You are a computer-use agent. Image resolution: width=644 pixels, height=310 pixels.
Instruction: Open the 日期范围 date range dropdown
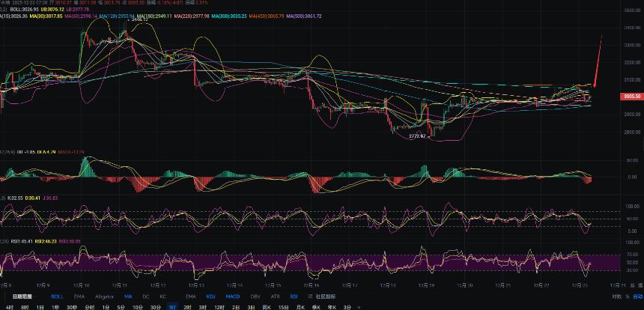click(22, 297)
